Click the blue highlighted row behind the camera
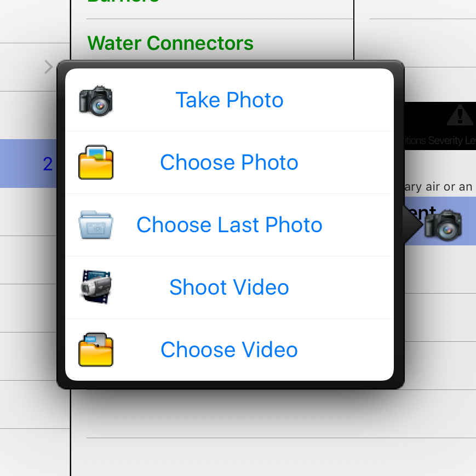This screenshot has height=476, width=476. click(440, 221)
